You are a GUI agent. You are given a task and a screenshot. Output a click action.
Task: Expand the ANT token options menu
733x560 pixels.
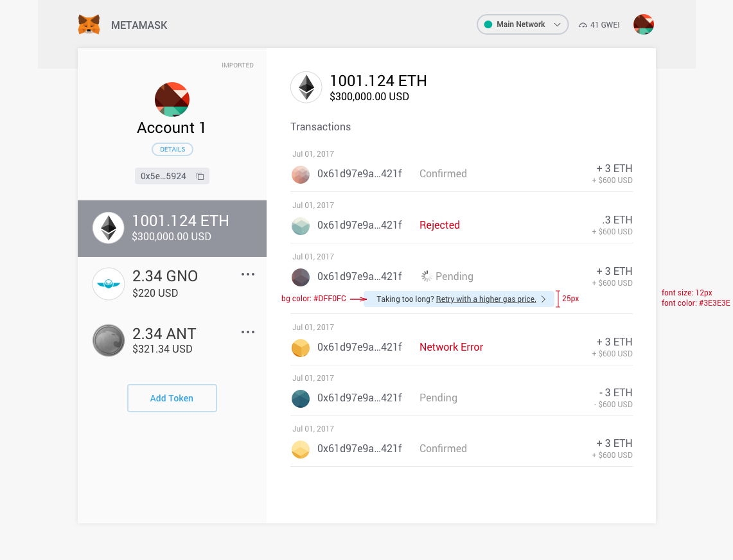pos(248,332)
